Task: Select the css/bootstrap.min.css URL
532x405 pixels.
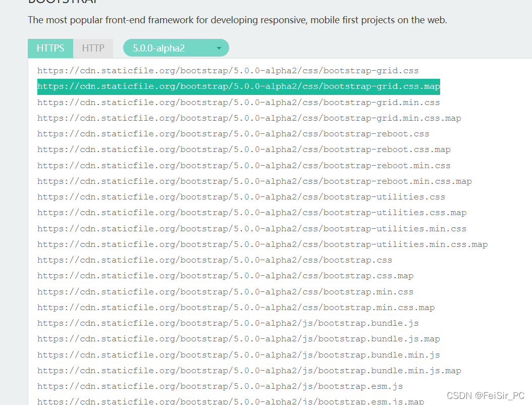Action: 225,292
